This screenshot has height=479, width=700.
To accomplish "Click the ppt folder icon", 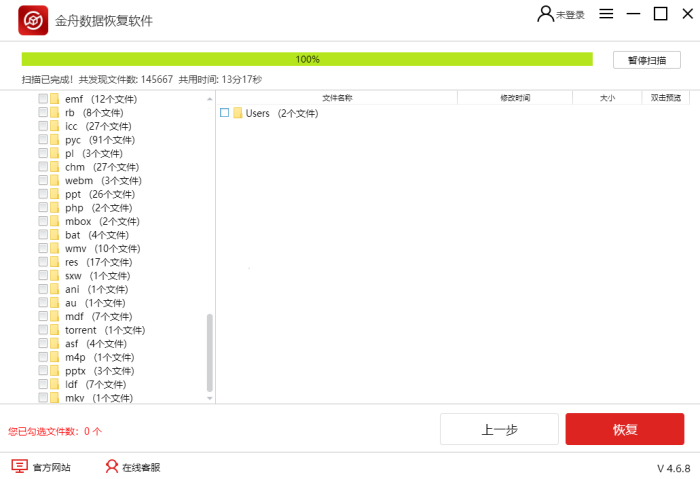I will point(54,194).
